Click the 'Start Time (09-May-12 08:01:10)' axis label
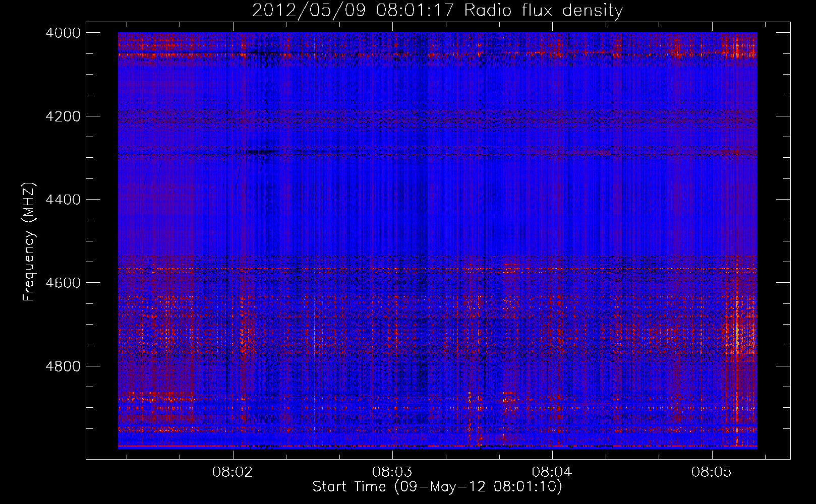 tap(437, 487)
